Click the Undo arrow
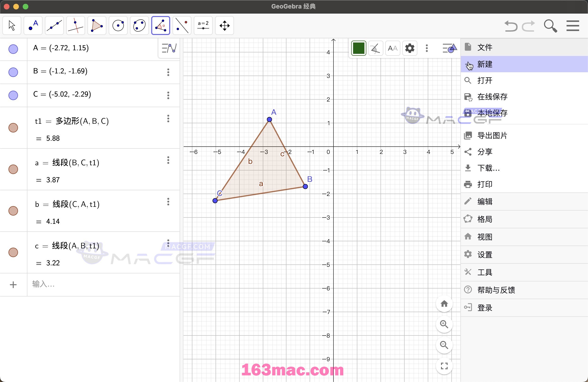The height and width of the screenshot is (382, 588). coord(511,26)
